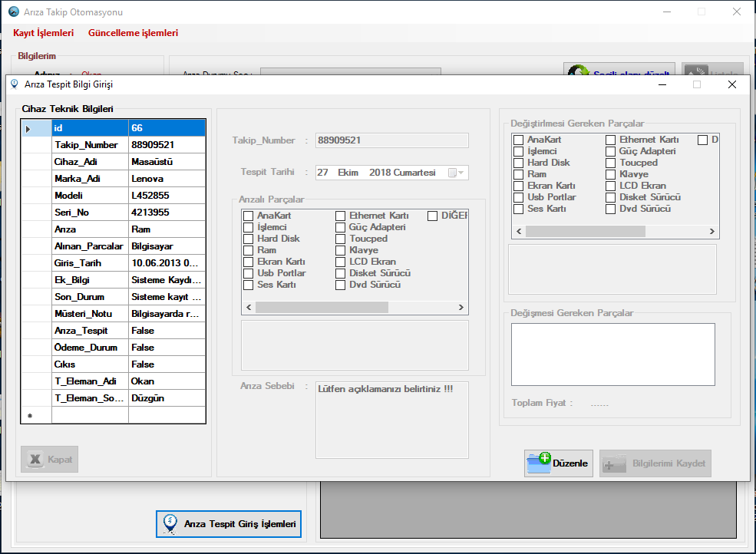Tick Ekran Kartı in Arızalı Parçalar
The image size is (756, 554).
click(x=249, y=262)
